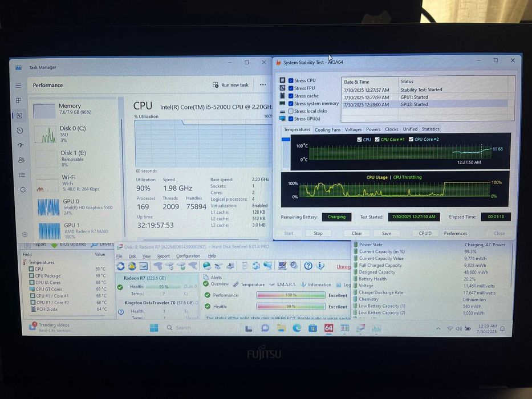Open Wi-Fi network tray icon
The image size is (532, 399).
(x=450, y=328)
